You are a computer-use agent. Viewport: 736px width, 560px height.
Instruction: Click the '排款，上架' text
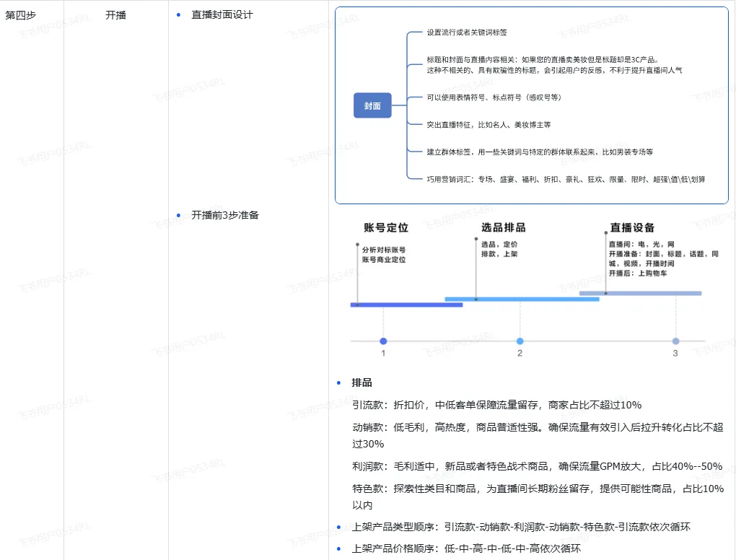coord(499,254)
